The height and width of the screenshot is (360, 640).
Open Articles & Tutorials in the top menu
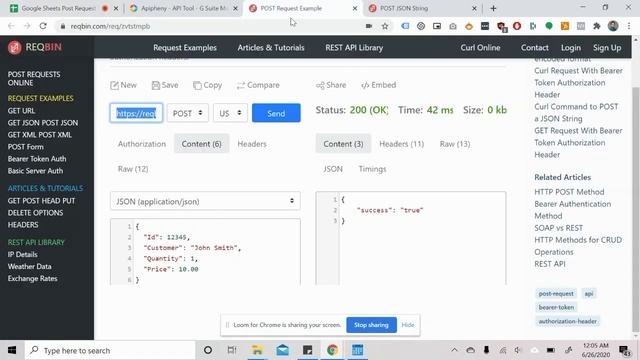(x=271, y=48)
